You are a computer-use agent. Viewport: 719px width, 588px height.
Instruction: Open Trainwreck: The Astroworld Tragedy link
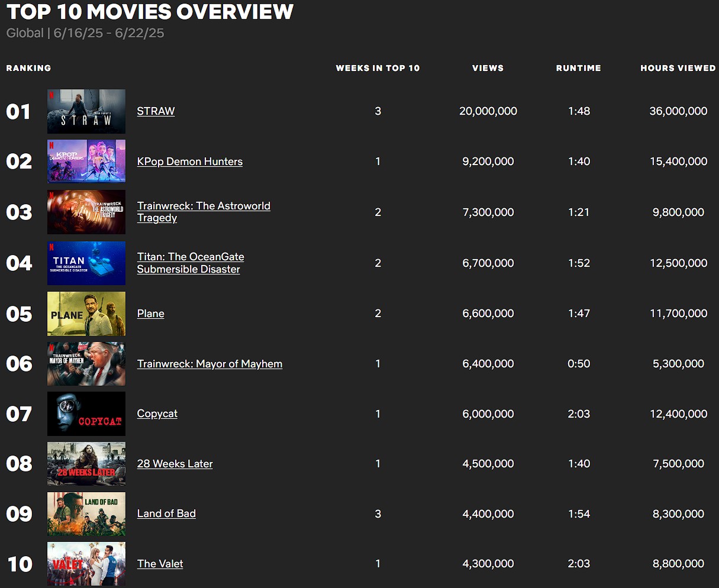coord(204,212)
